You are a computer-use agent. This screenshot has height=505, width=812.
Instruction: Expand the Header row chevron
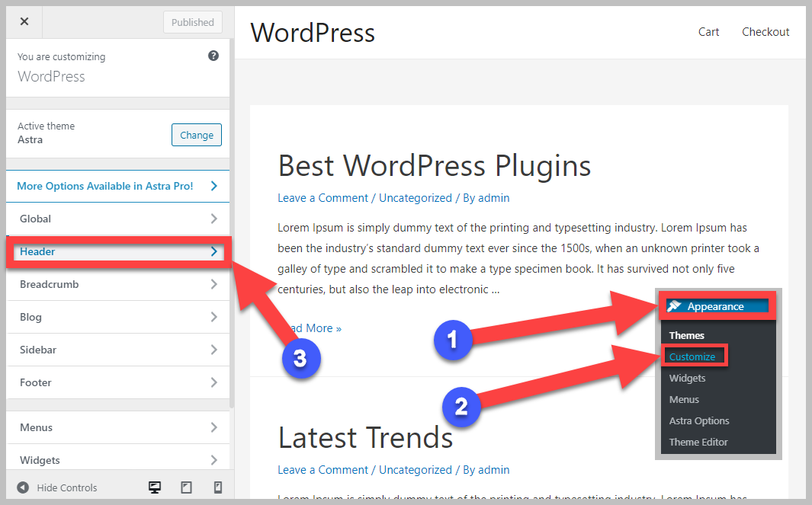click(214, 251)
